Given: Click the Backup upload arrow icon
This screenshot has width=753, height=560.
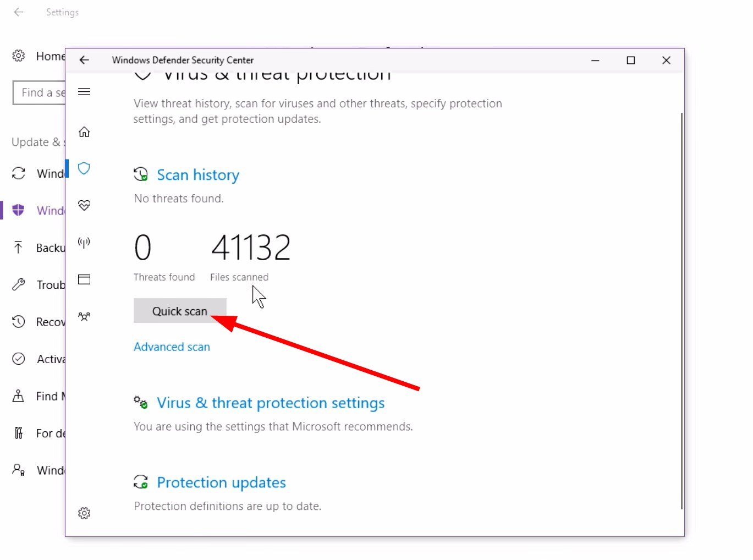Looking at the screenshot, I should (19, 248).
